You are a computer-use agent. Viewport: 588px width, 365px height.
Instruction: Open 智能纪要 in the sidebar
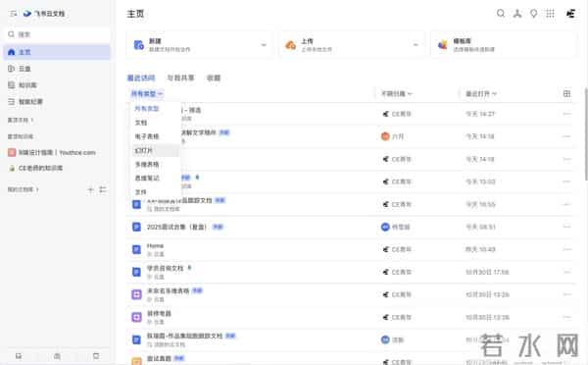pyautogui.click(x=57, y=102)
